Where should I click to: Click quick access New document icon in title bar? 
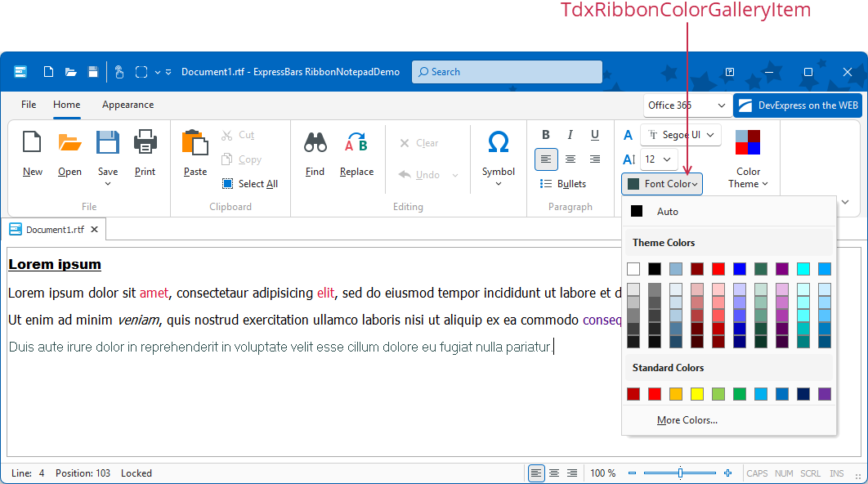49,72
